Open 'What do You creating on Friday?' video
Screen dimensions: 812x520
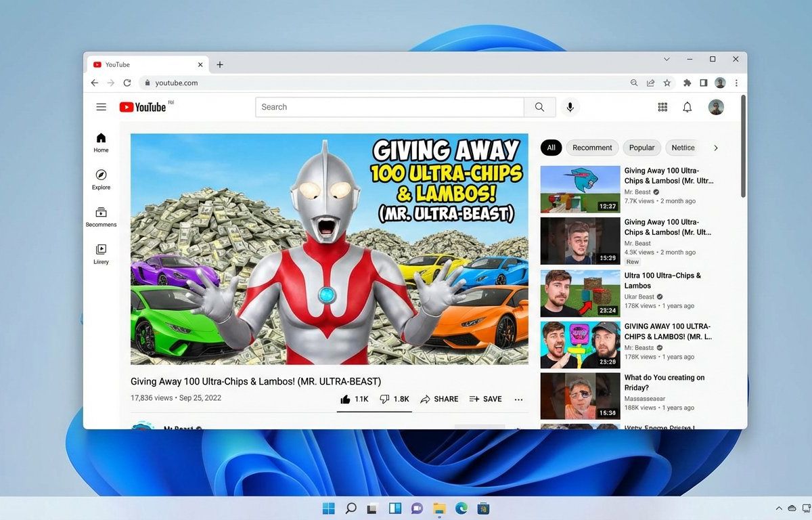click(x=664, y=383)
